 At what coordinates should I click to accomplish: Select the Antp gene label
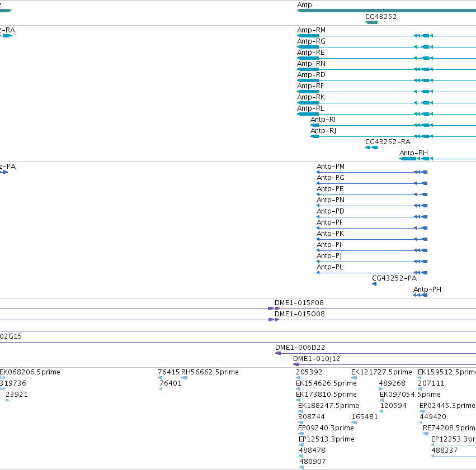click(x=304, y=5)
